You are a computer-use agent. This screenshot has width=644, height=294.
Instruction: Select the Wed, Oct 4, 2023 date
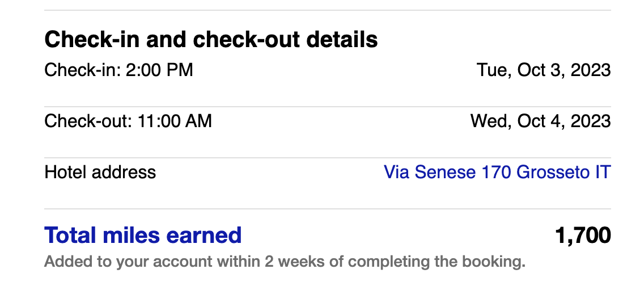540,121
